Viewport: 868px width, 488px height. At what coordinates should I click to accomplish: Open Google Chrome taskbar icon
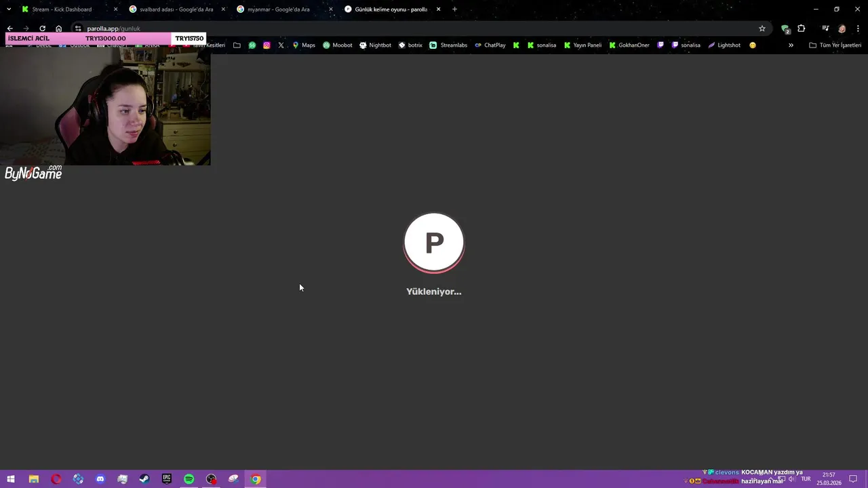(x=256, y=479)
